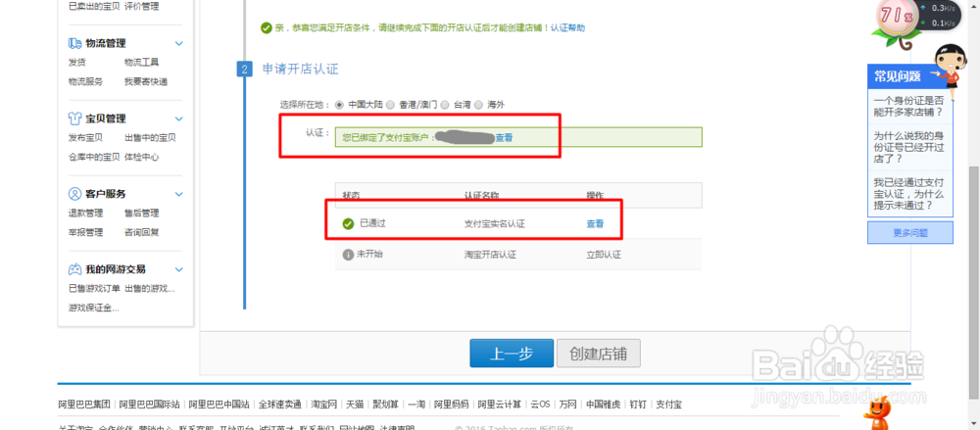Open 发货 in sidebar

pos(76,63)
